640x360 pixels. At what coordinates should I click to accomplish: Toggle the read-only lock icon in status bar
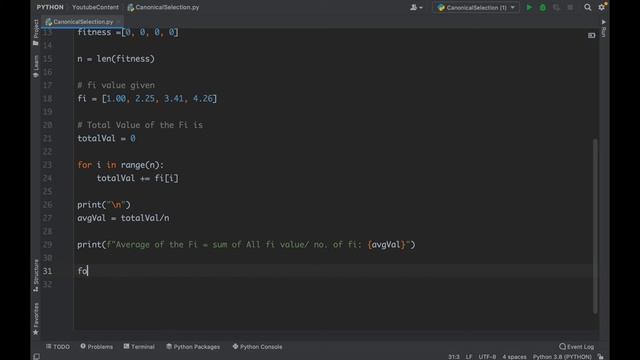click(601, 357)
